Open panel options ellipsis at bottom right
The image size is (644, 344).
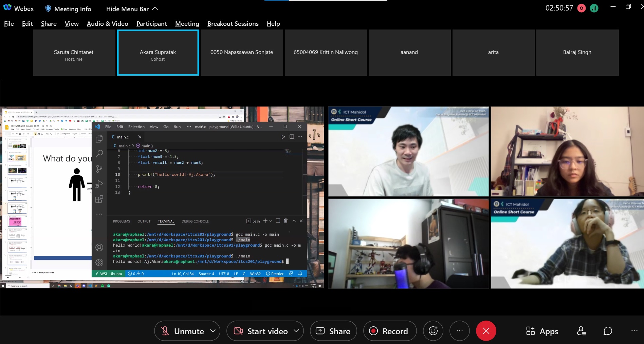click(x=634, y=331)
